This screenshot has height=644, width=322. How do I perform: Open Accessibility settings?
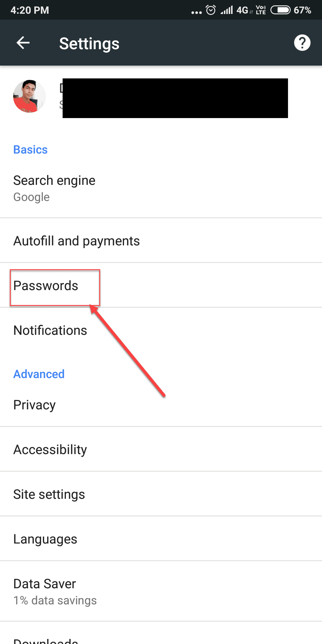[50, 450]
